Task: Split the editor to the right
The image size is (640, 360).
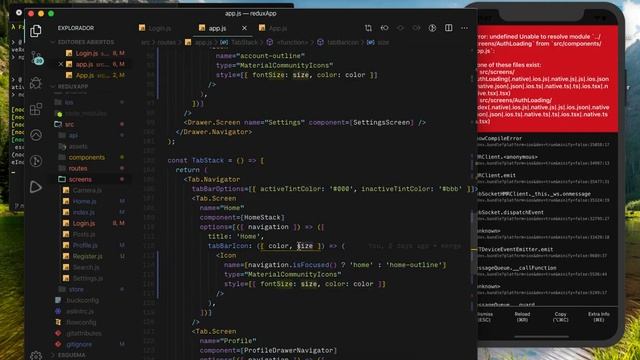Action: tap(449, 28)
